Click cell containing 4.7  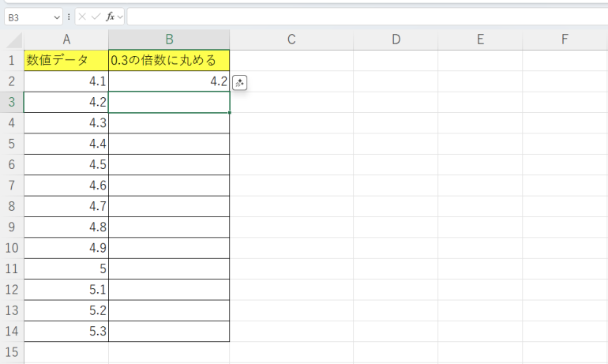point(66,206)
